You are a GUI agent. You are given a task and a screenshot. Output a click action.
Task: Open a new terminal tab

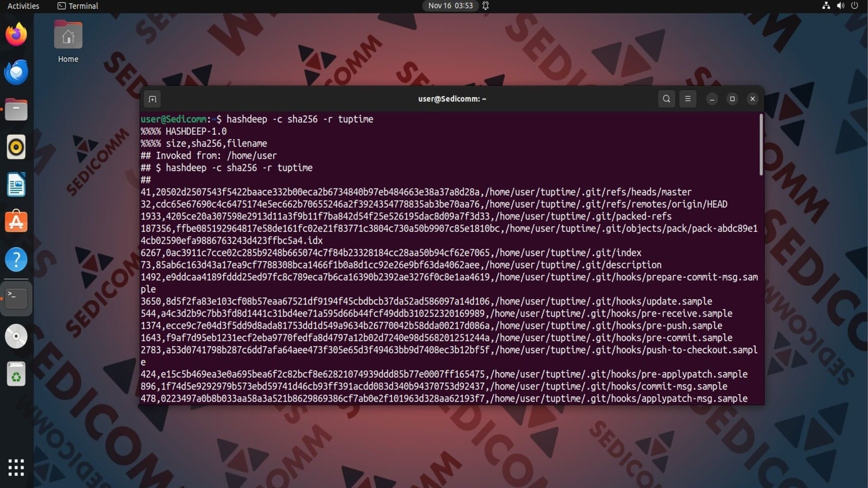click(x=152, y=99)
